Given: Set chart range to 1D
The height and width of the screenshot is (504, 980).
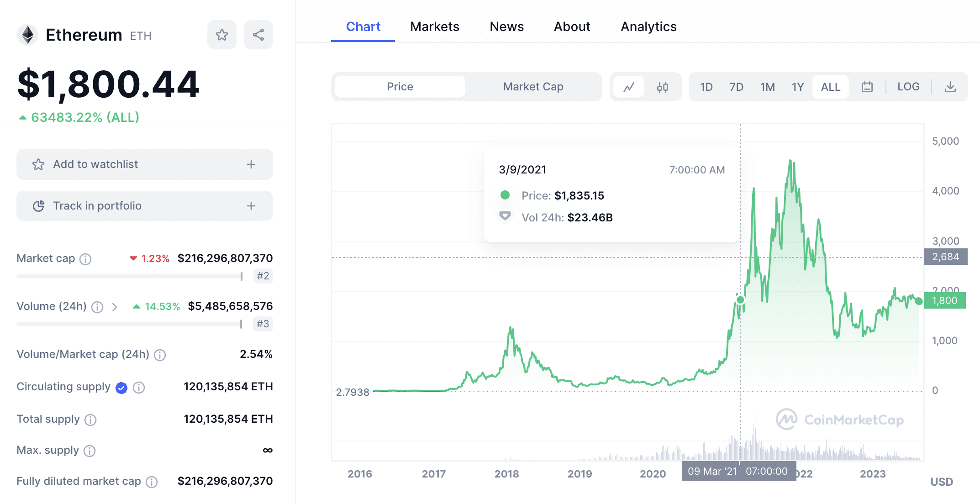Looking at the screenshot, I should tap(706, 87).
